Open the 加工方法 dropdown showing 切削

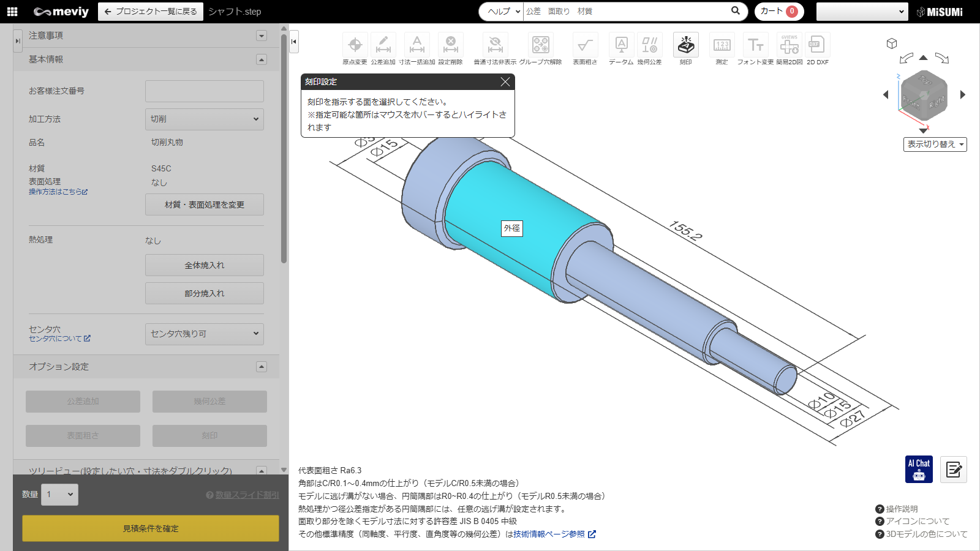pyautogui.click(x=204, y=119)
